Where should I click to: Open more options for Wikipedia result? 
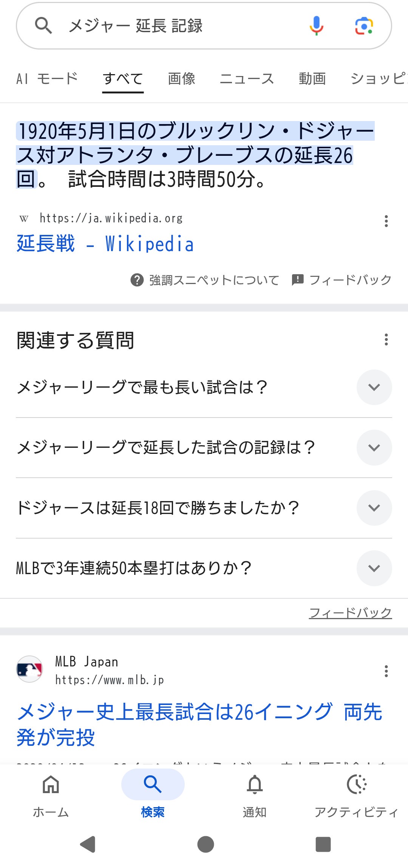386,221
